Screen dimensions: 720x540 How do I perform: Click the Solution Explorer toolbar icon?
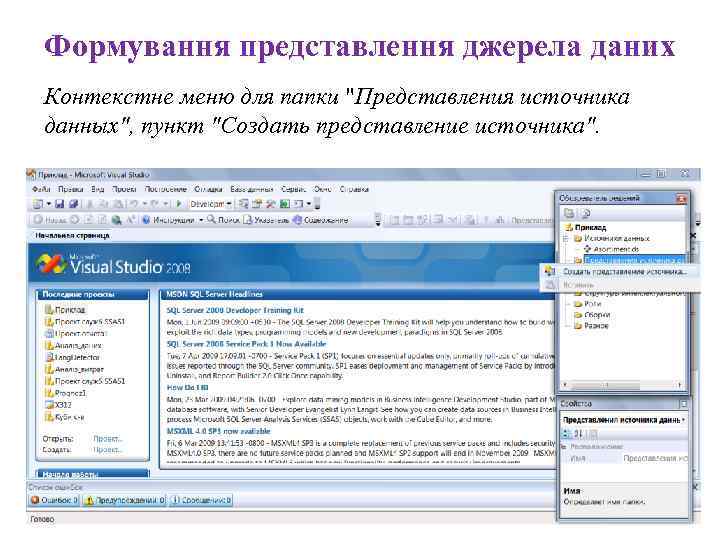click(243, 204)
